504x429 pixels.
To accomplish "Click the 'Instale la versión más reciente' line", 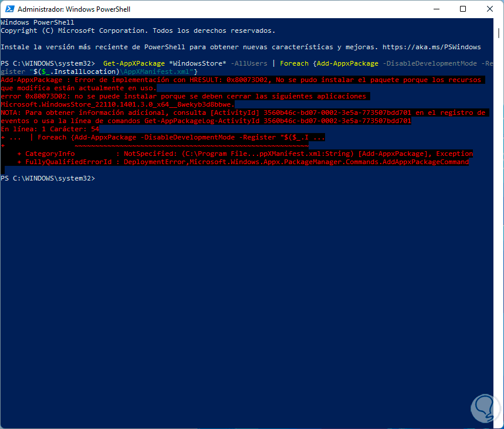I will coord(241,47).
